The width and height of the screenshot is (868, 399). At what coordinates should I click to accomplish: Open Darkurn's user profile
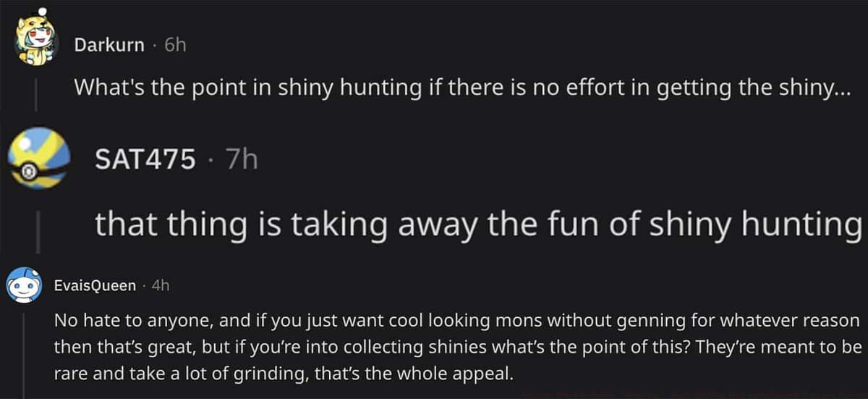[x=109, y=45]
